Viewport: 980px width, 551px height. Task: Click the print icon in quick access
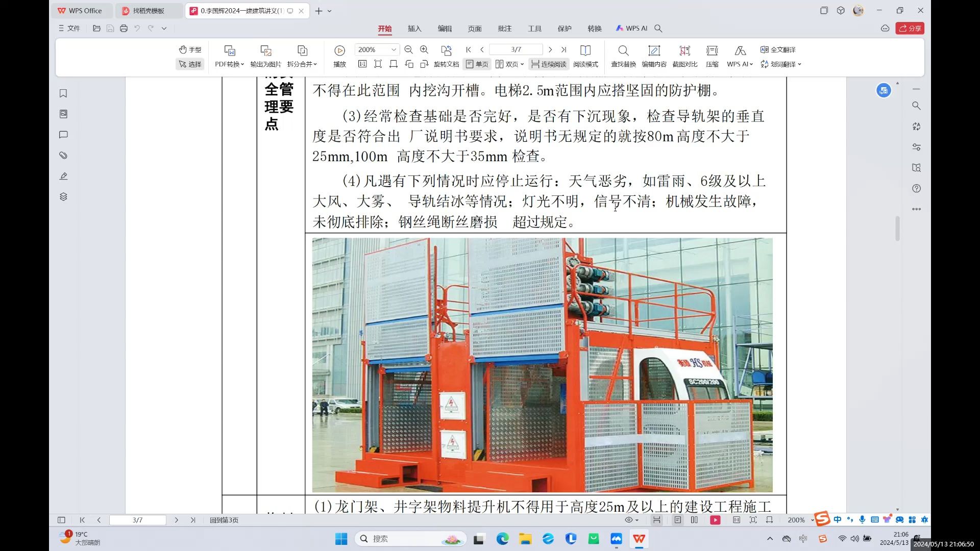point(124,29)
